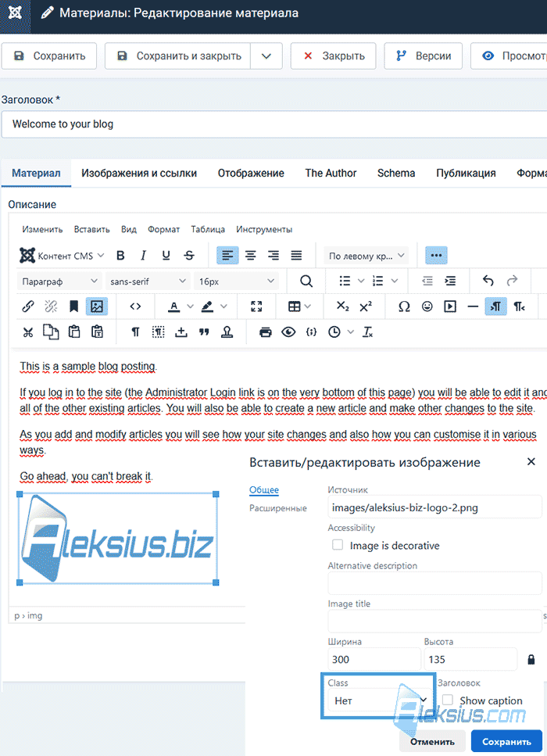This screenshot has height=756, width=547.
Task: Clear formatting from selection
Action: 368,332
